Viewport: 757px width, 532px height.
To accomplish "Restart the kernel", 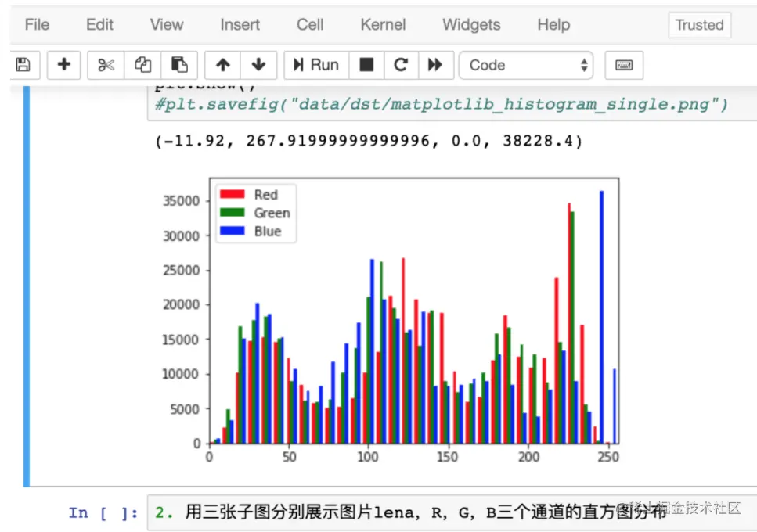I will (x=401, y=65).
